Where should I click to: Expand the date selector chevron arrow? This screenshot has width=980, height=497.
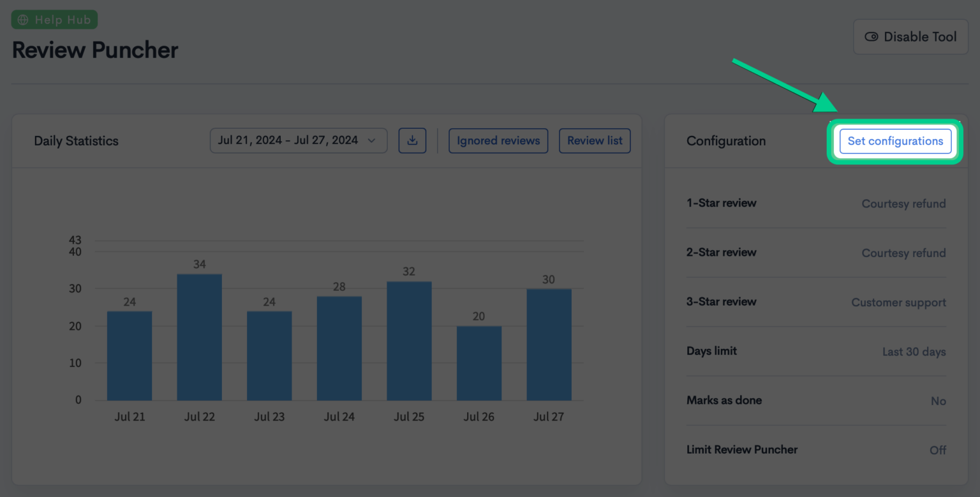pos(372,140)
